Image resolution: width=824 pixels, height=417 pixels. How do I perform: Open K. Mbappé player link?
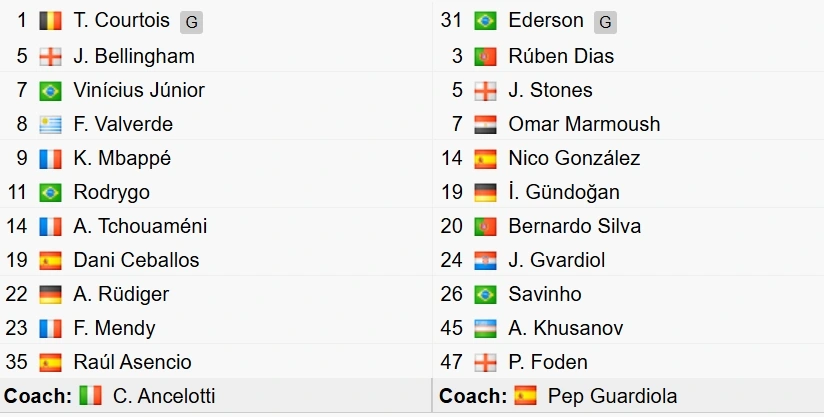pos(122,158)
